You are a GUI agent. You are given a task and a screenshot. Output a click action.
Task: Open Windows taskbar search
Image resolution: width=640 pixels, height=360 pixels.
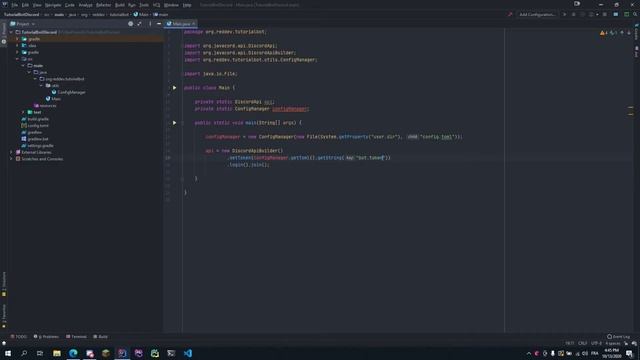[24, 353]
